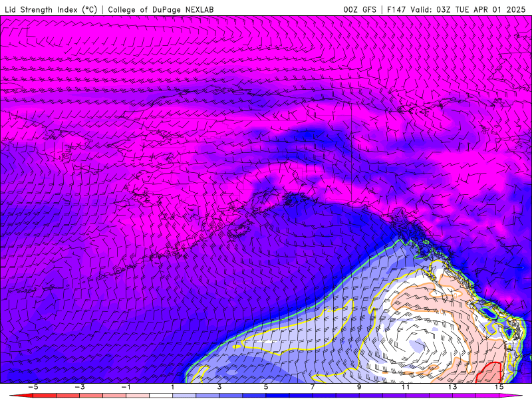Pick the light blue swatch right of 1 tick
The width and height of the screenshot is (532, 399).
point(184,396)
